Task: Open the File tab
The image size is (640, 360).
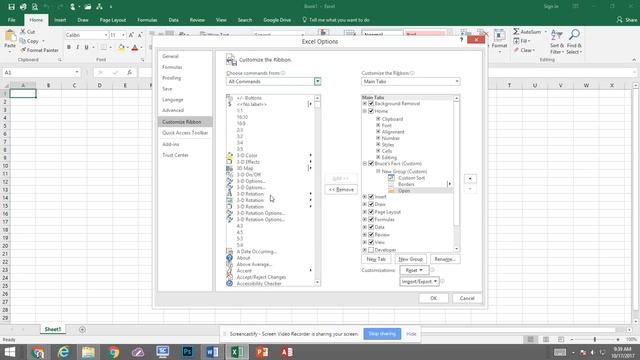Action: pos(11,20)
